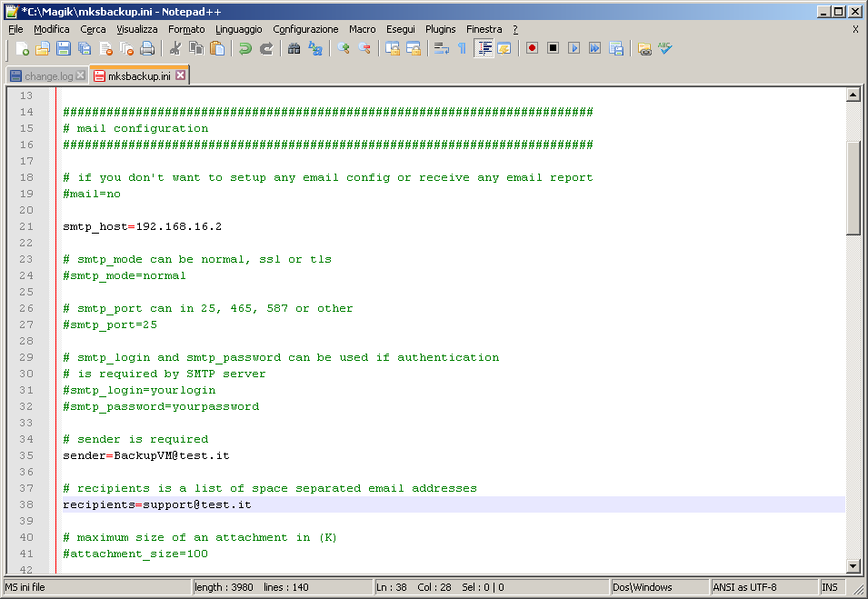Open the Cerca menu

93,29
